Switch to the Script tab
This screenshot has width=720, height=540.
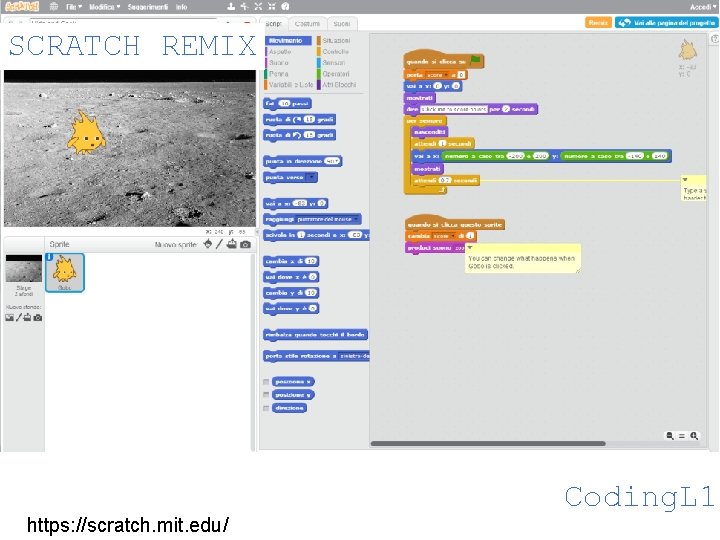point(274,23)
